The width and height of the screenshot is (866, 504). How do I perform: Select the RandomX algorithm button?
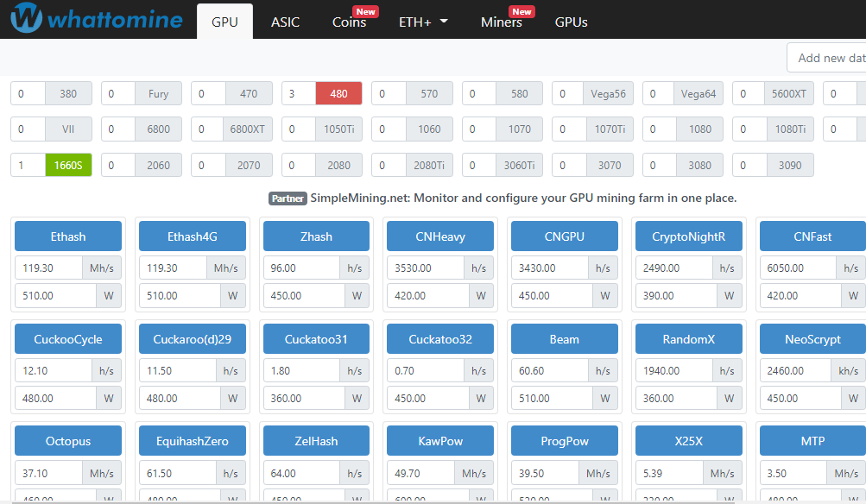coord(689,339)
